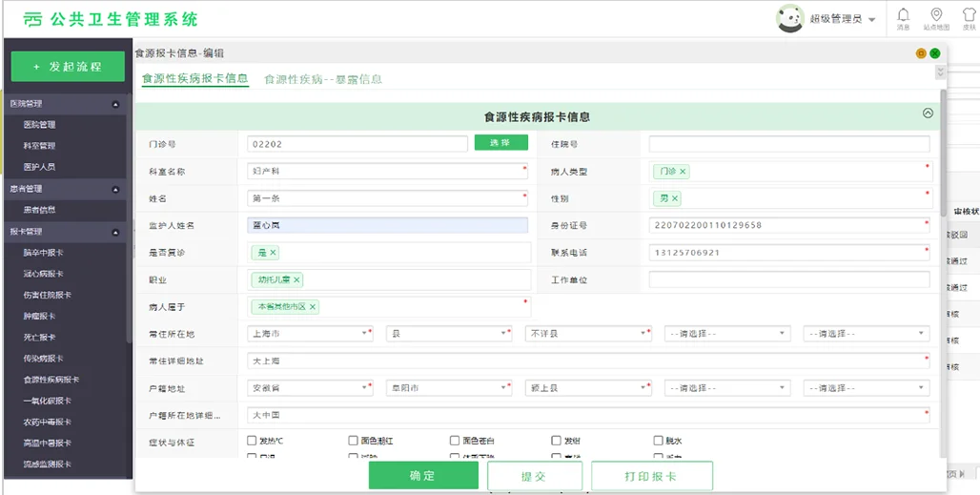Screen dimensions: 980x495
Task: Focus the 身份证号 input field
Action: pos(789,225)
